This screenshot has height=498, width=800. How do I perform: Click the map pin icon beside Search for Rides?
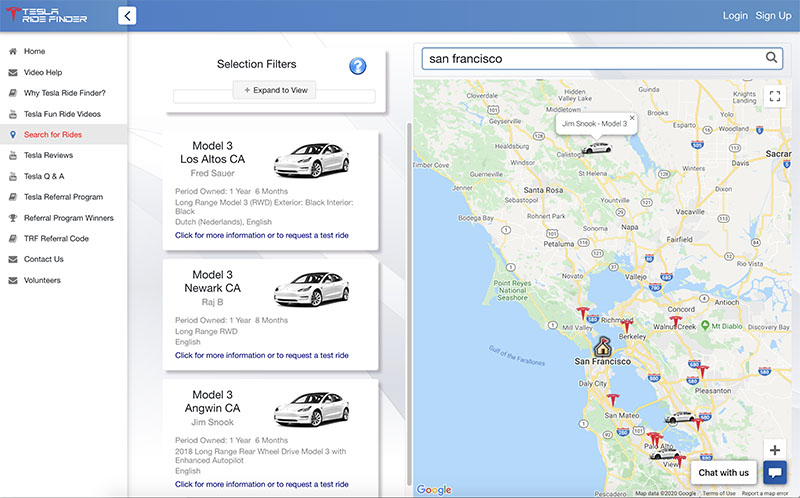point(13,135)
